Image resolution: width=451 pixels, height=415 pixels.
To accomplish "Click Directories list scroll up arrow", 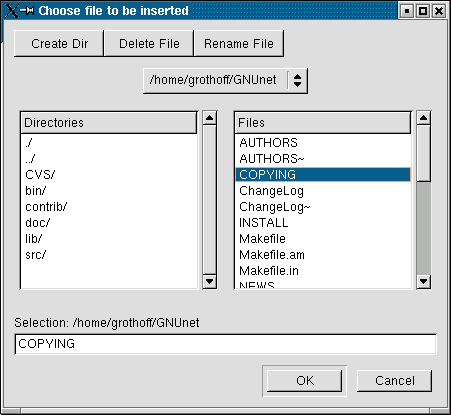I will 210,118.
